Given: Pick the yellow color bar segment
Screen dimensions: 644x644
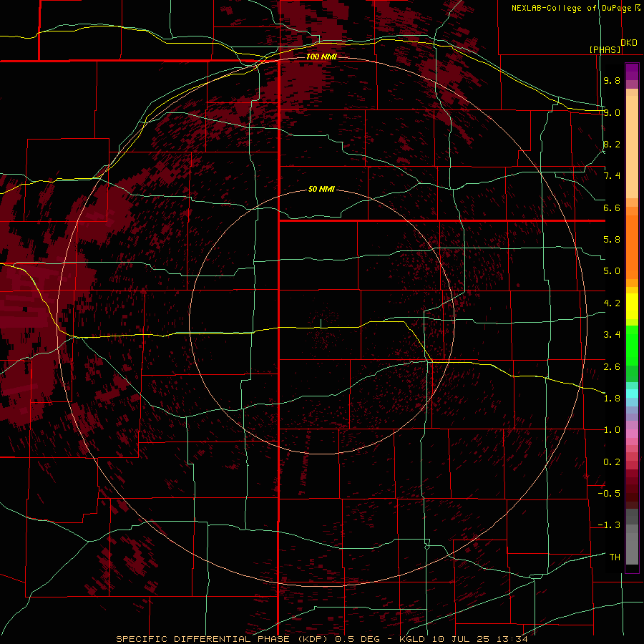Looking at the screenshot, I should point(632,306).
